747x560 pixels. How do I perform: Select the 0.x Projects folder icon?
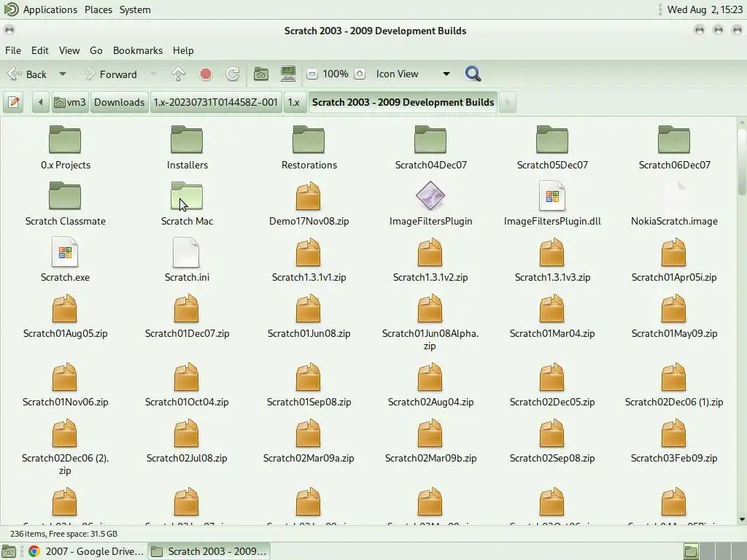coord(65,139)
